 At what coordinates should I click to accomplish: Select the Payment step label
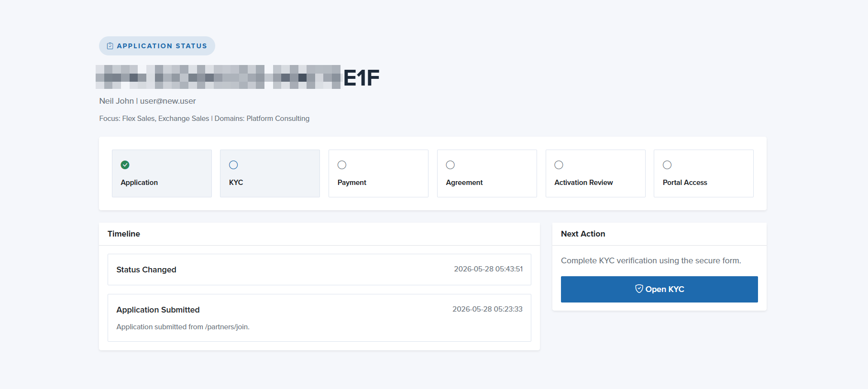click(352, 183)
